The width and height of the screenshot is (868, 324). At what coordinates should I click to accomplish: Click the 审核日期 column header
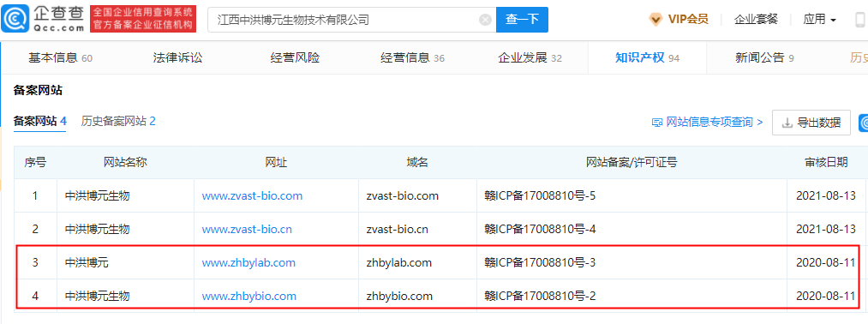(x=825, y=162)
